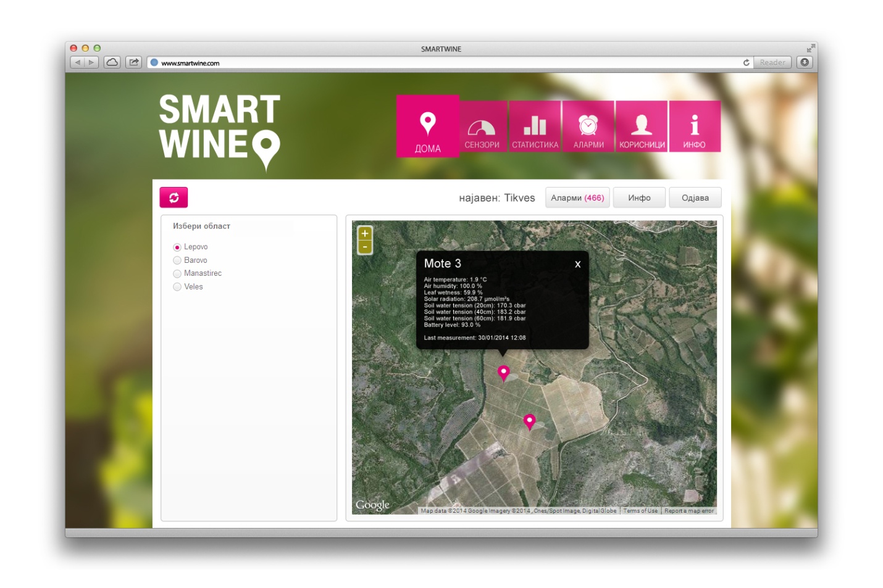883x588 pixels.
Task: Go back with browser back arrow
Action: [77, 62]
